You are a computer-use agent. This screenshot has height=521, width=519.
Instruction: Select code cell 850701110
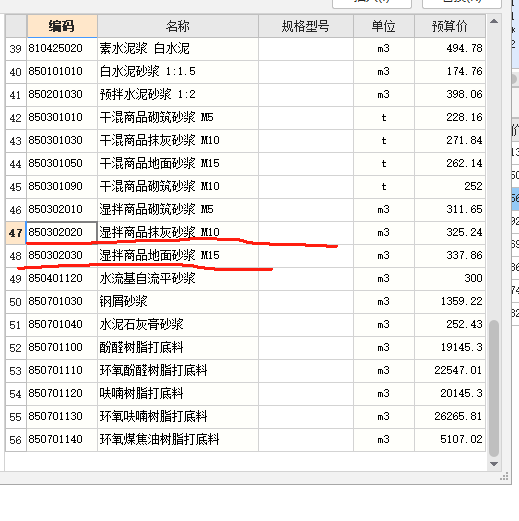(62, 371)
